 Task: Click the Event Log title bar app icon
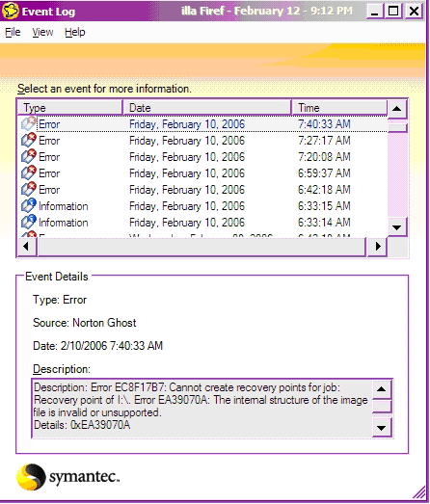10,11
